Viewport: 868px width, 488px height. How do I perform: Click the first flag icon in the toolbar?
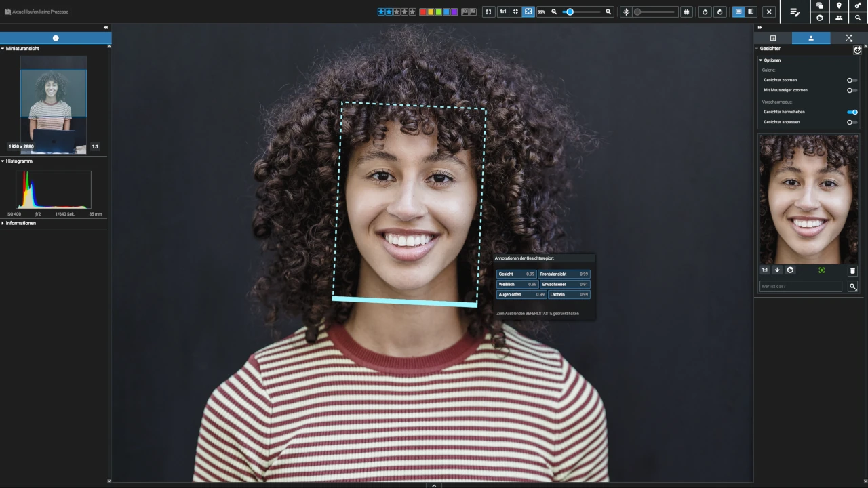pos(465,12)
